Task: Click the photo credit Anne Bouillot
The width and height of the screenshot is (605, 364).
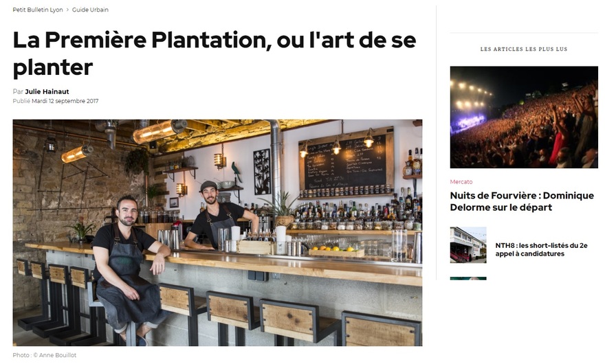Action: [x=58, y=355]
